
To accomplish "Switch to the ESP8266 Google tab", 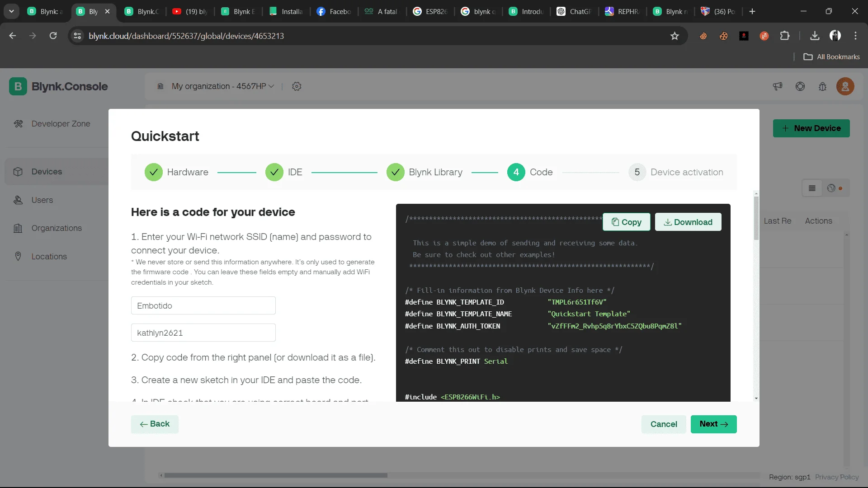I will (429, 11).
